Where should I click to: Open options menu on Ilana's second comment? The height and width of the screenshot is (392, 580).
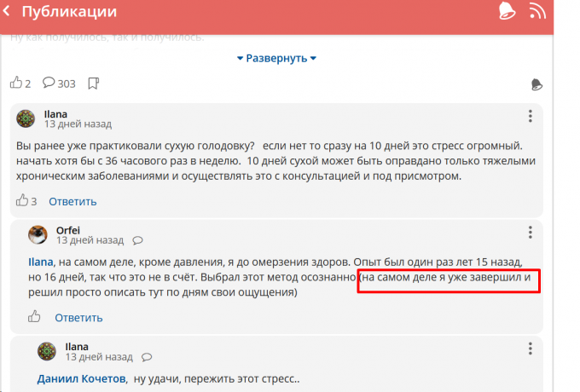point(531,349)
